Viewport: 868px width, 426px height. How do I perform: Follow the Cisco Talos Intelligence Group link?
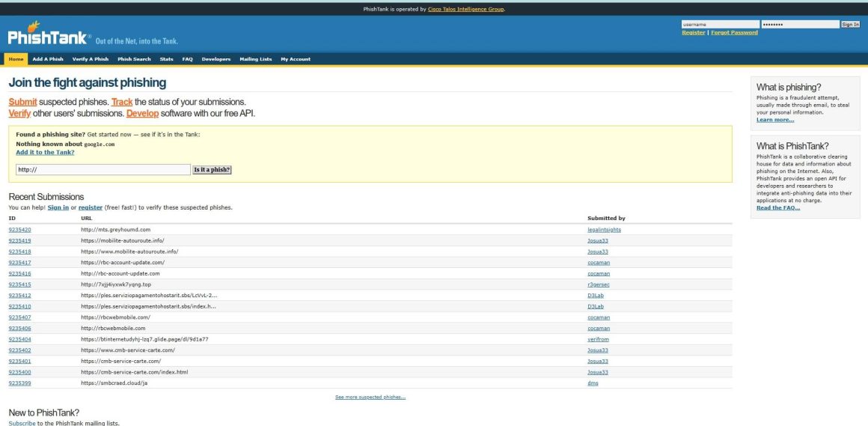point(466,9)
